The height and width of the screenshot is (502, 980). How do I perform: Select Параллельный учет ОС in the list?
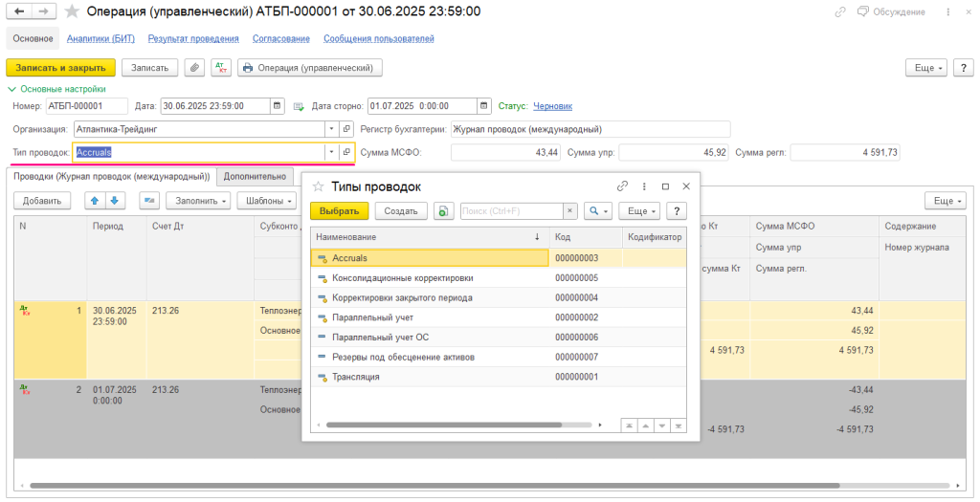click(x=379, y=337)
